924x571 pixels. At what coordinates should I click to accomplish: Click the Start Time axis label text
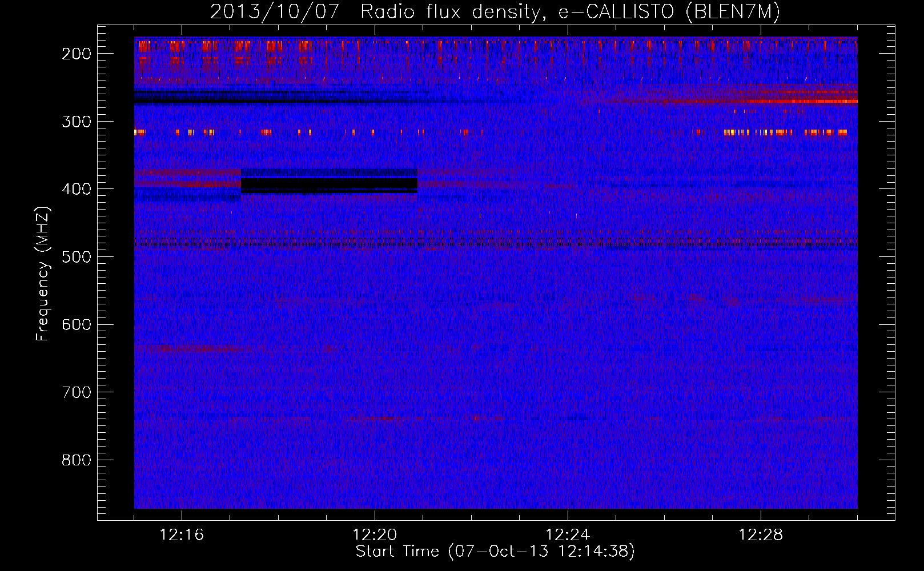coord(495,552)
